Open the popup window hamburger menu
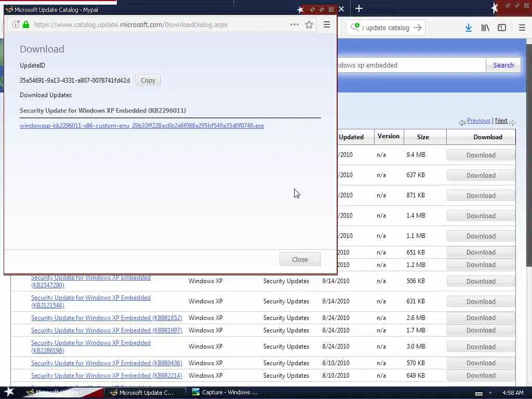Screen dimensions: 532x399 click(x=327, y=24)
